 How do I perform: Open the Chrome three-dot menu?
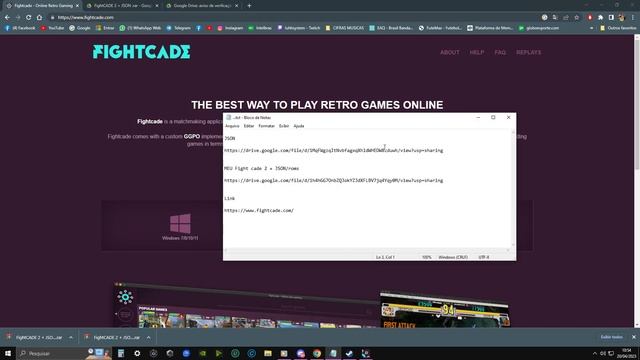click(x=633, y=18)
